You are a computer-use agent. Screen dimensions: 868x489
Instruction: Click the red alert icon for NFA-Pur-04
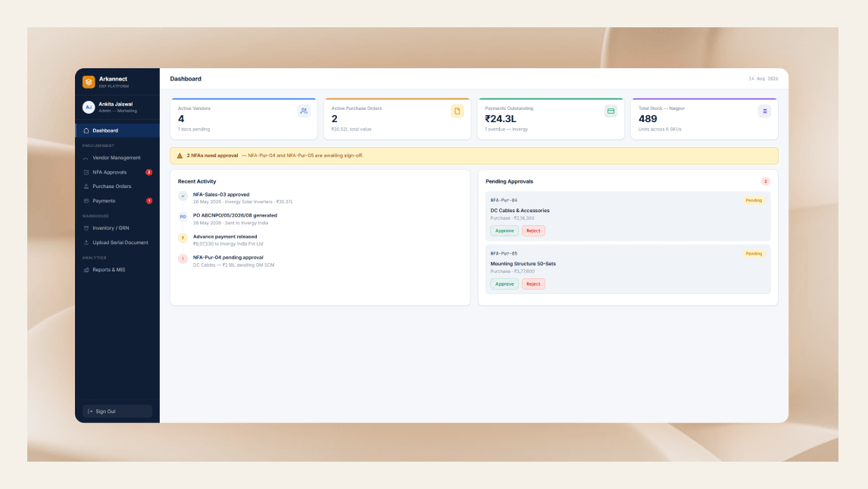point(183,259)
